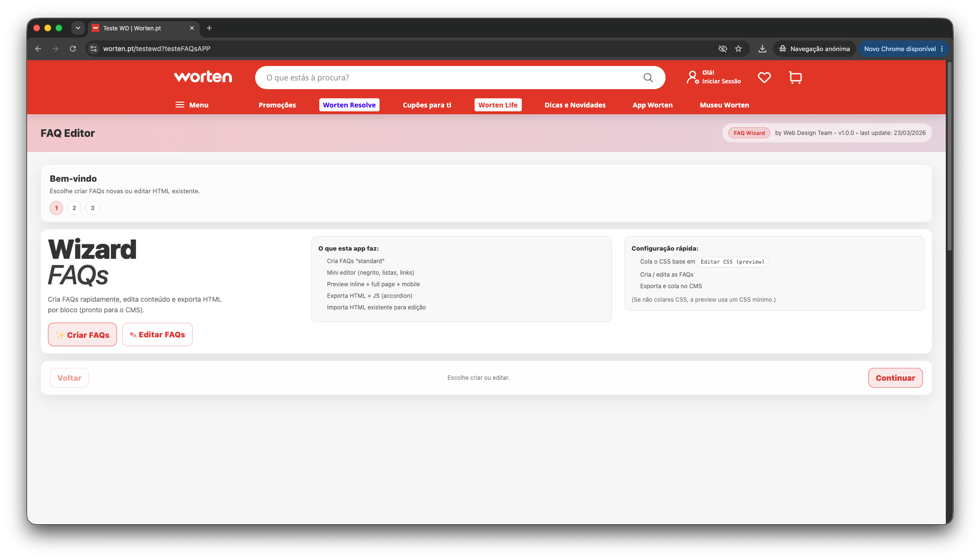Open App Worten menu item
This screenshot has height=560, width=980.
(653, 105)
